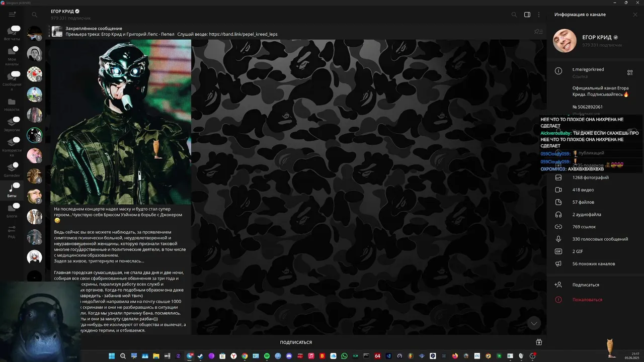644x362 pixels.
Task: Click Подписаться in the info panel
Action: [x=586, y=285]
